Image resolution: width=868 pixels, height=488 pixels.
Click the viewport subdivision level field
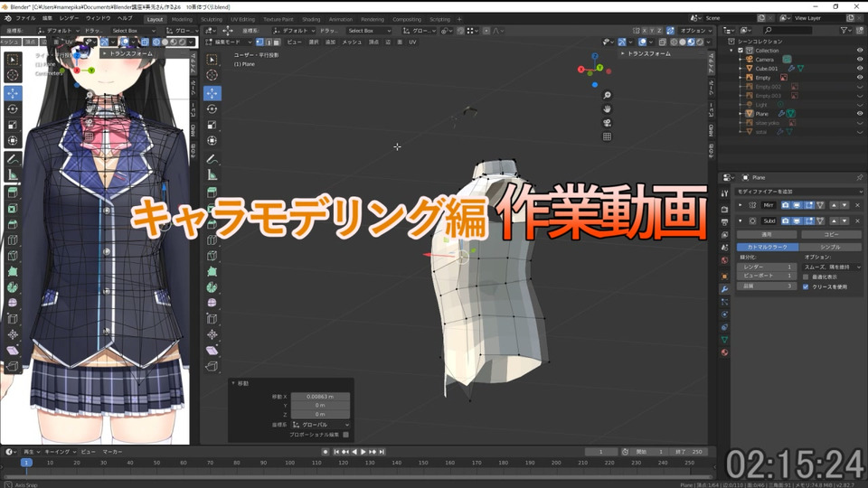tap(767, 276)
